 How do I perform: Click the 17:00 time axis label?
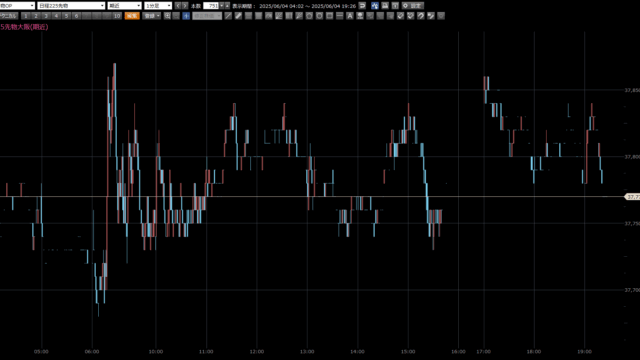[483, 351]
